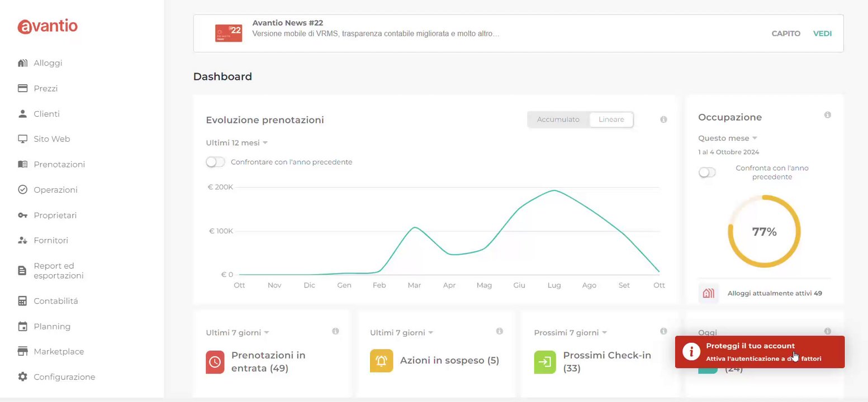868x402 pixels.
Task: Click the Report ed esportazioni document icon
Action: pyautogui.click(x=22, y=271)
